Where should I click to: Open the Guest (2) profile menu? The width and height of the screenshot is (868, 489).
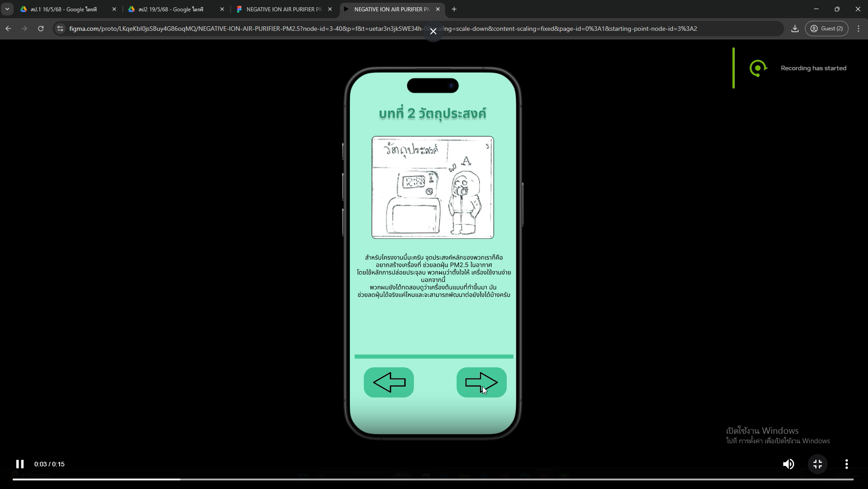826,29
